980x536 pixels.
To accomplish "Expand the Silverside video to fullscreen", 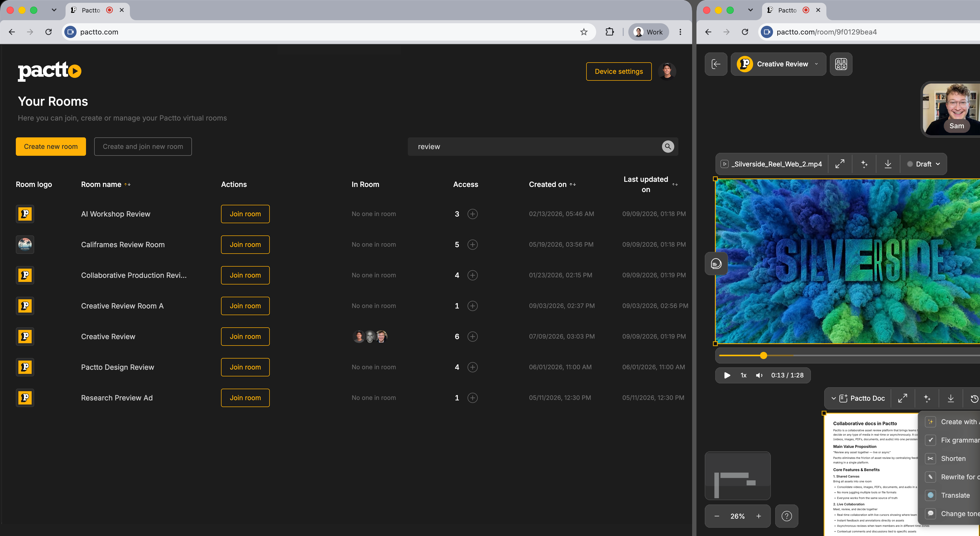I will pyautogui.click(x=840, y=164).
